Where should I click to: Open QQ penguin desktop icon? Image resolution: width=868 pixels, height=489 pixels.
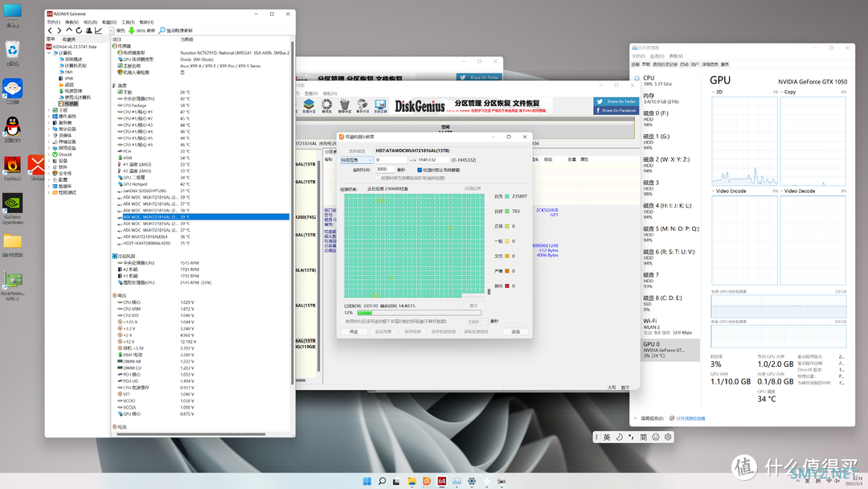12,130
